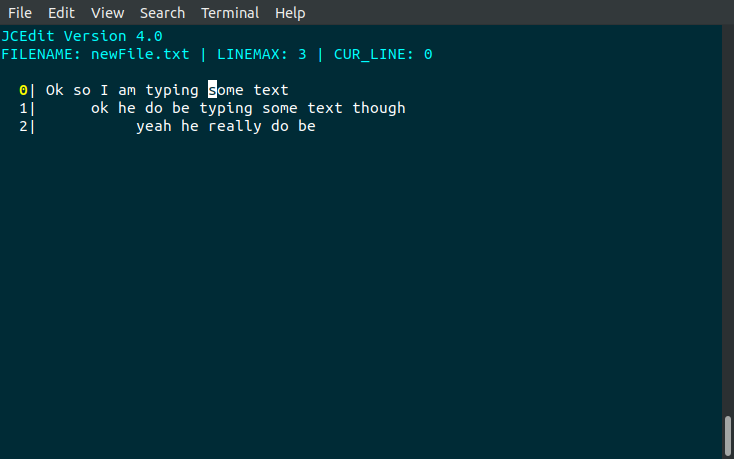Open the Terminal menu

230,13
